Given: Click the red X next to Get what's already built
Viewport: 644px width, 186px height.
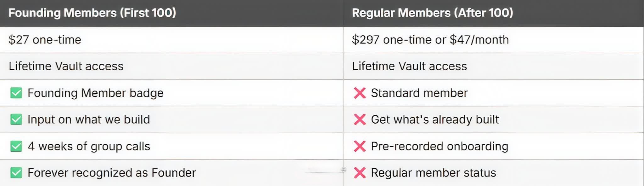Looking at the screenshot, I should coord(360,119).
